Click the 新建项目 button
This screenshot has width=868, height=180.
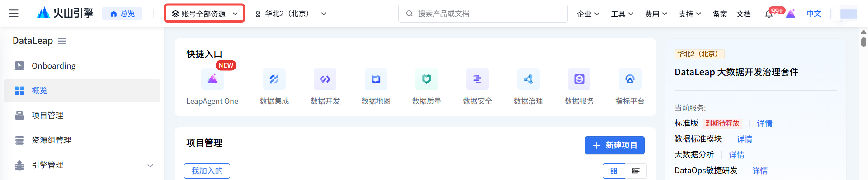[x=615, y=145]
